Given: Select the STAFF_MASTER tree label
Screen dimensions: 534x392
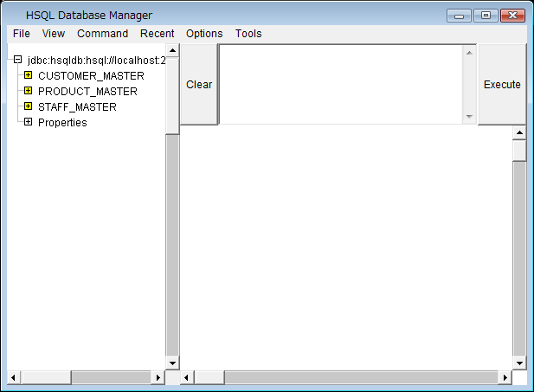Looking at the screenshot, I should 77,107.
